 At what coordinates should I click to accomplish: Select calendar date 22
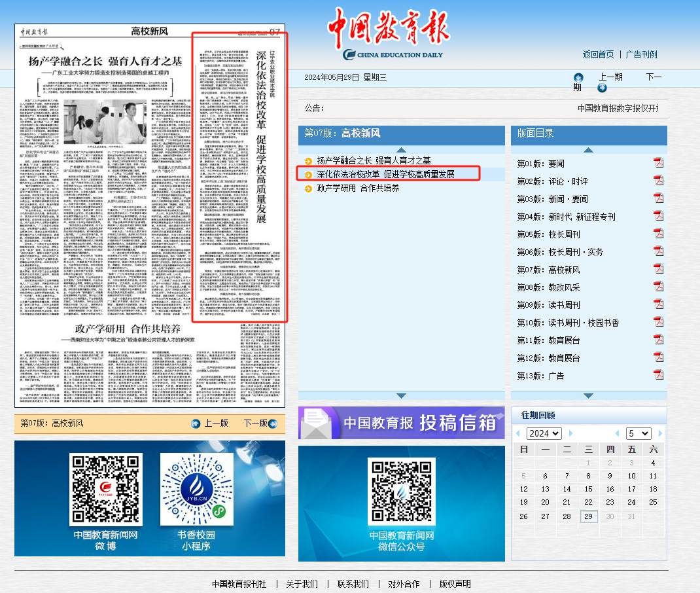pyautogui.click(x=588, y=502)
